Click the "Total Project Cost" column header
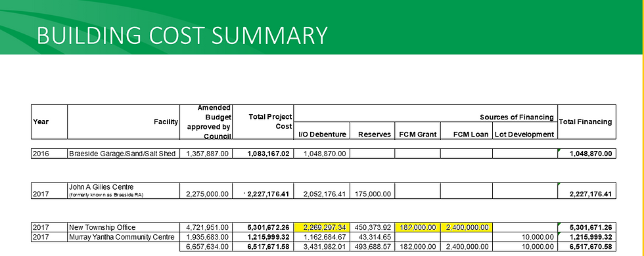Screen dimensions: 644x256 point(270,122)
